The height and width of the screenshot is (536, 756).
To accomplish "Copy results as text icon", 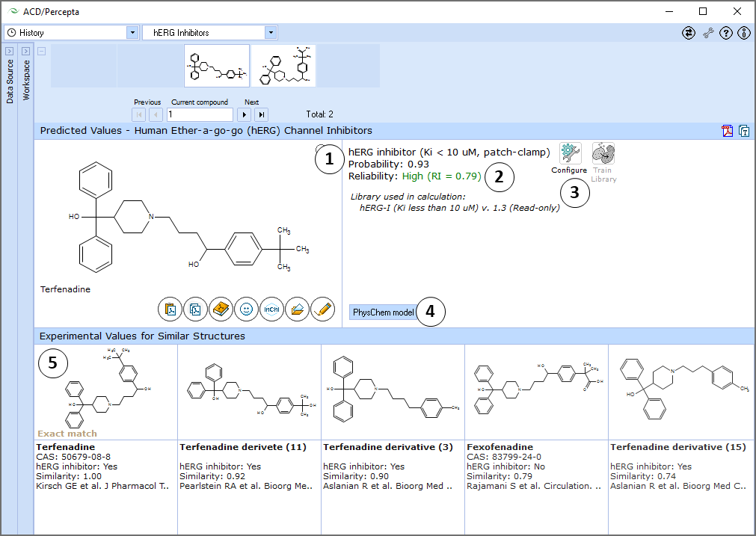I will tap(743, 131).
